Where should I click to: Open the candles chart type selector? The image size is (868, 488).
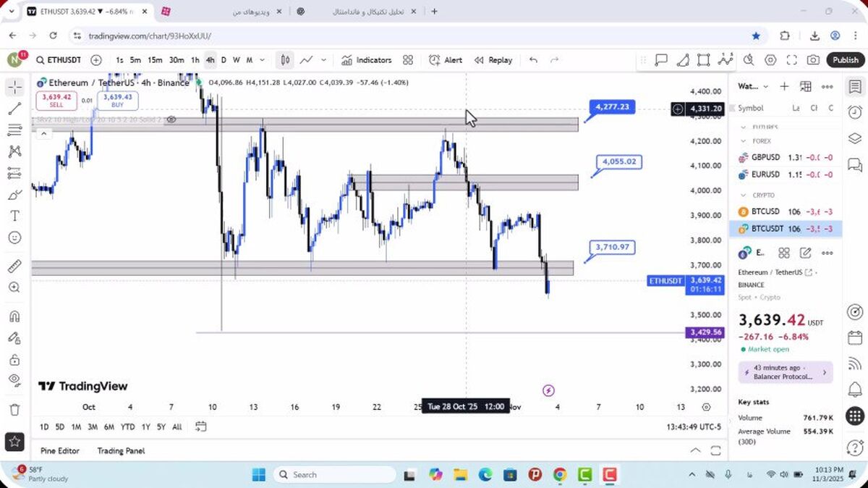point(286,60)
